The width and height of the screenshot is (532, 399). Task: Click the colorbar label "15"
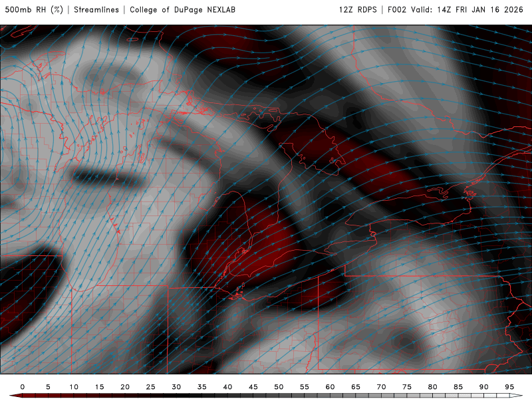pos(99,387)
